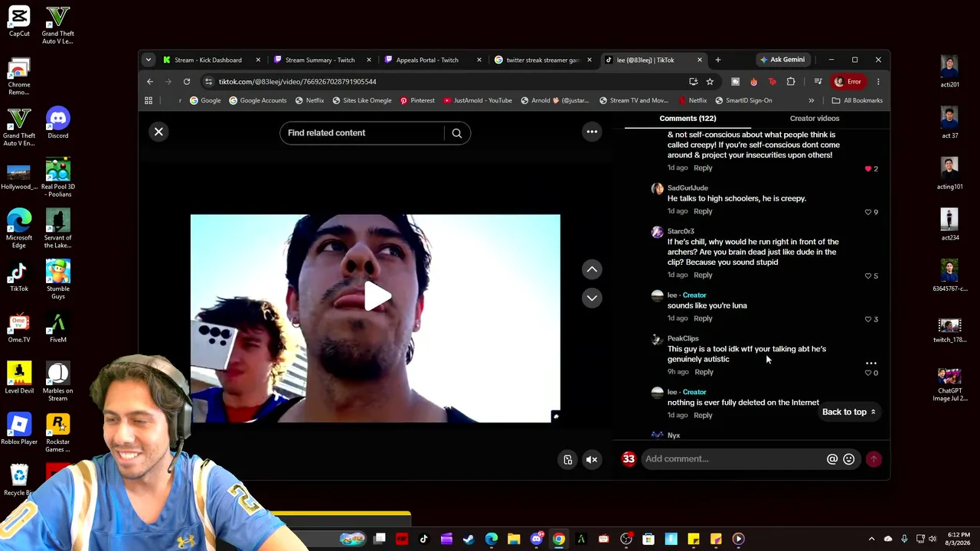This screenshot has width=980, height=551.
Task: Open the emoji picker in comment box
Action: tap(849, 459)
